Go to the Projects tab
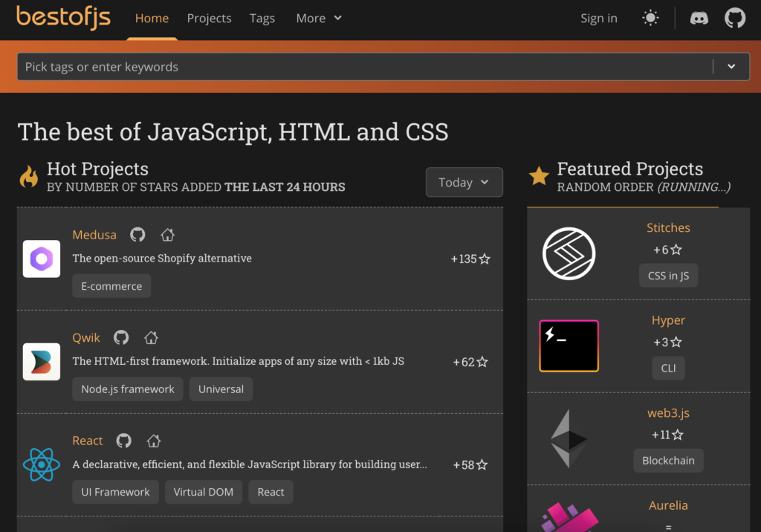 click(209, 19)
